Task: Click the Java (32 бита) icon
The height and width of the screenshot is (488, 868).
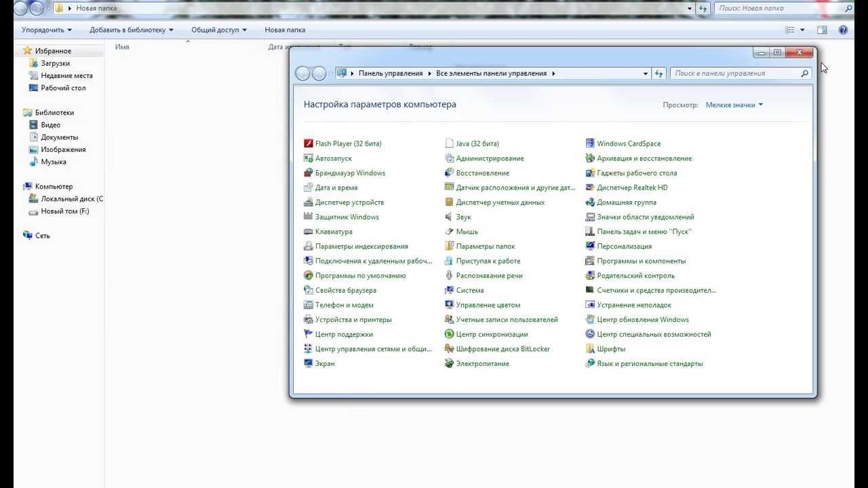Action: [449, 144]
